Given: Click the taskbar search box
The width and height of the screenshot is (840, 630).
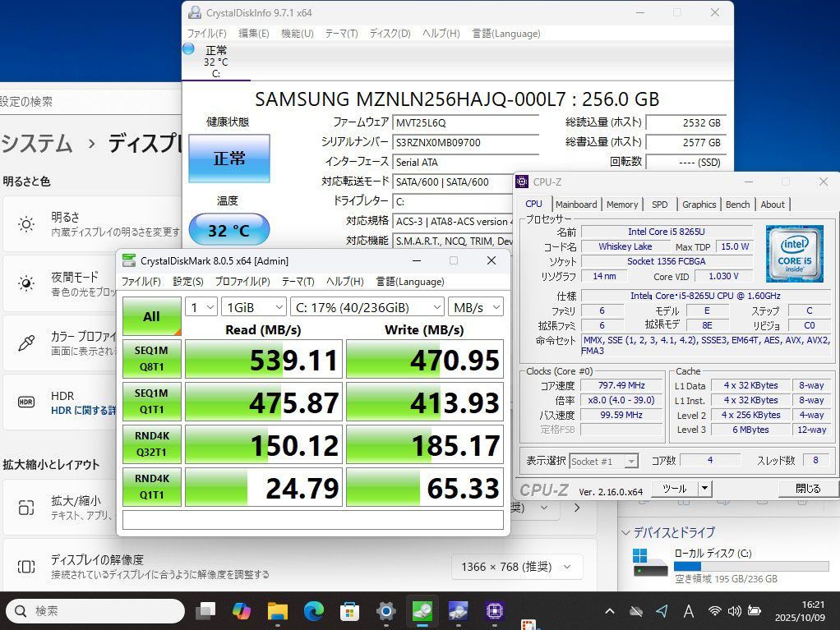Looking at the screenshot, I should (x=95, y=611).
